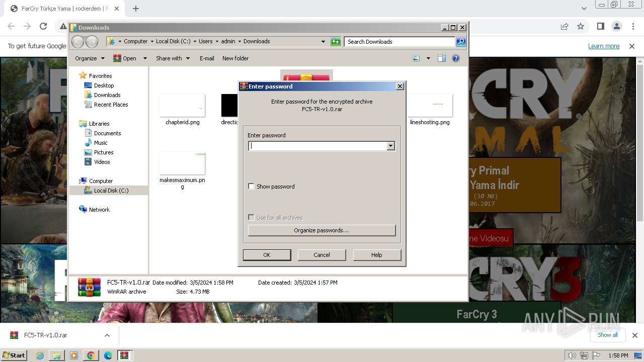644x362 pixels.
Task: Change the view with the views icon
Action: pyautogui.click(x=416, y=58)
